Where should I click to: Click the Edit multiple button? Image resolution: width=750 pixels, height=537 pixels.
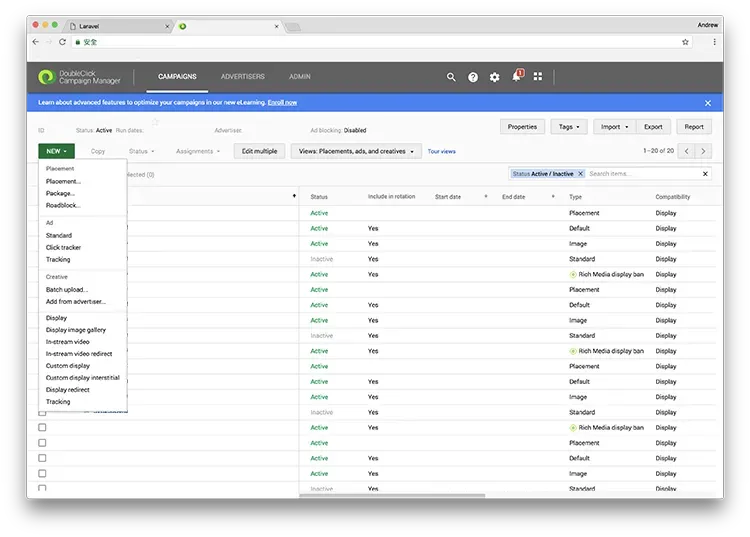point(259,151)
